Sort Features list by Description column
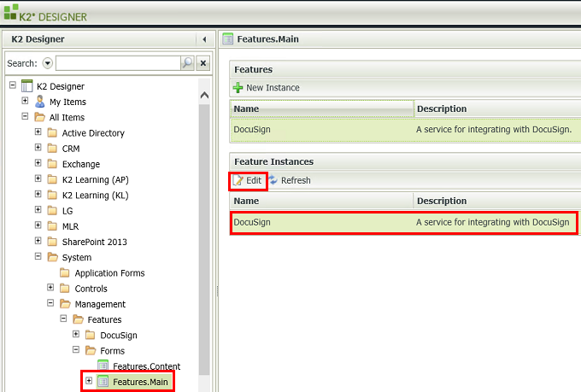This screenshot has width=581, height=392. pyautogui.click(x=497, y=108)
